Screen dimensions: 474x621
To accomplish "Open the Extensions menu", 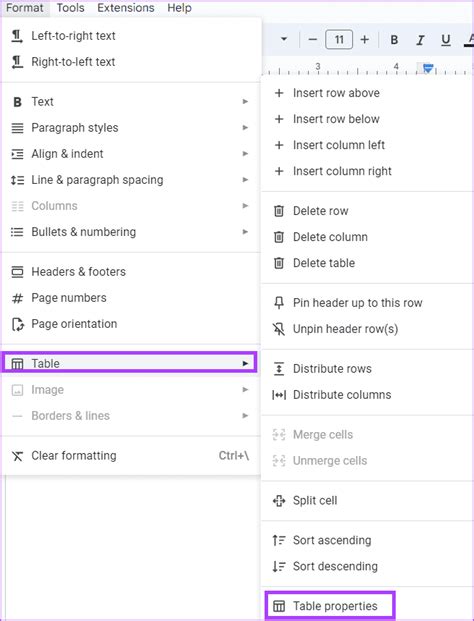I will (x=126, y=8).
